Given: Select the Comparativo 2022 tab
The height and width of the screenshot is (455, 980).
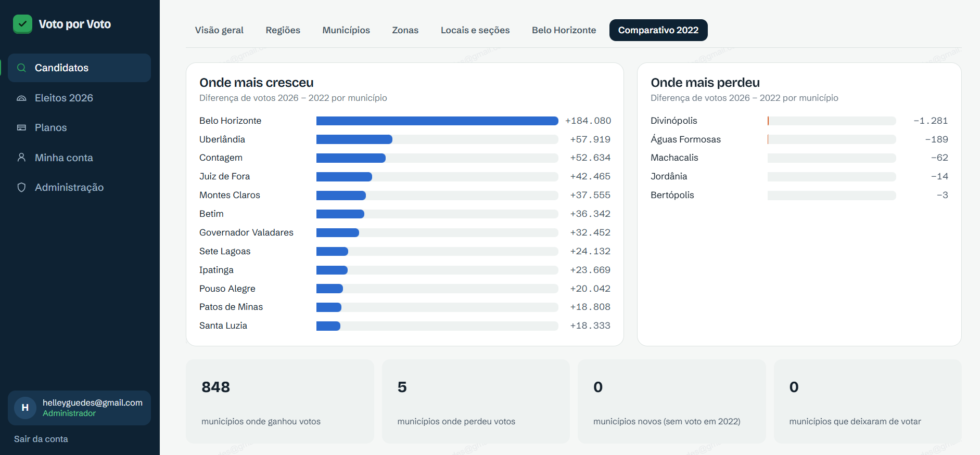Looking at the screenshot, I should [658, 30].
